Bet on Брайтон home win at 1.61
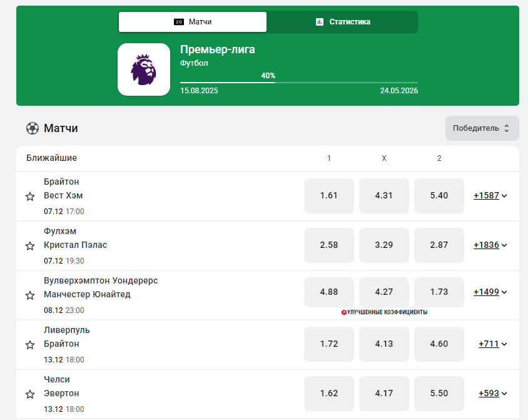 329,196
